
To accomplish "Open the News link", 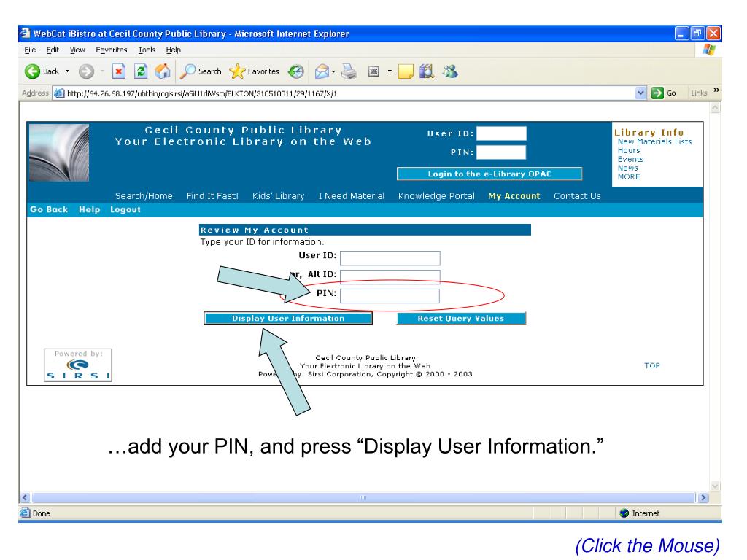I will pos(627,168).
